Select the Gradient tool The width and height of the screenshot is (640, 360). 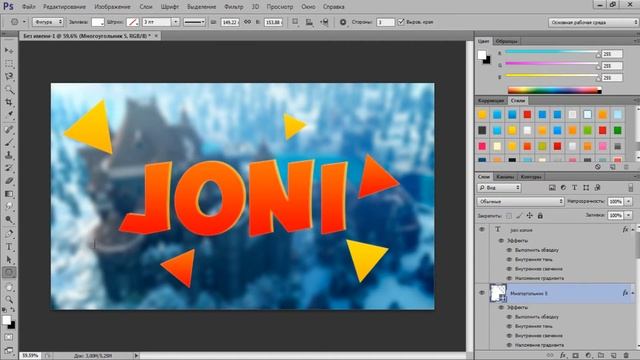[9, 194]
